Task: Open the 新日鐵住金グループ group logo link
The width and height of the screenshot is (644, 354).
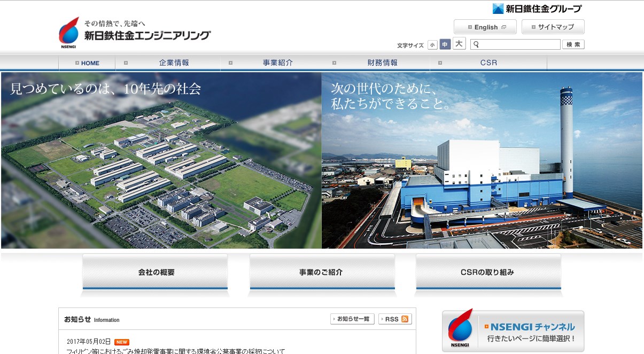Action: click(537, 9)
